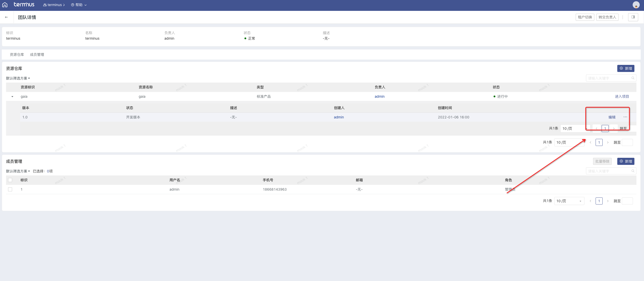Viewport: 644px width, 281px height.
Task: Click 新增 button in 成员管理
Action: click(x=626, y=161)
